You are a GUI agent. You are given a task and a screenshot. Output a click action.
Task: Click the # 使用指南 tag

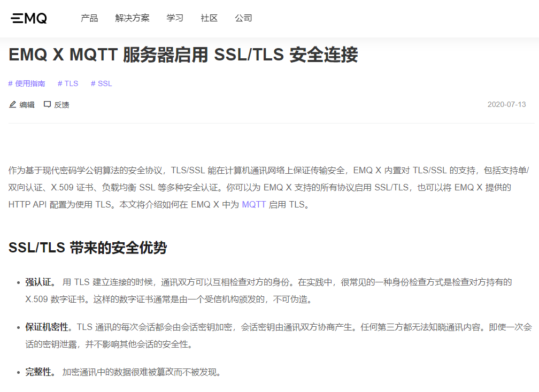[x=27, y=83]
